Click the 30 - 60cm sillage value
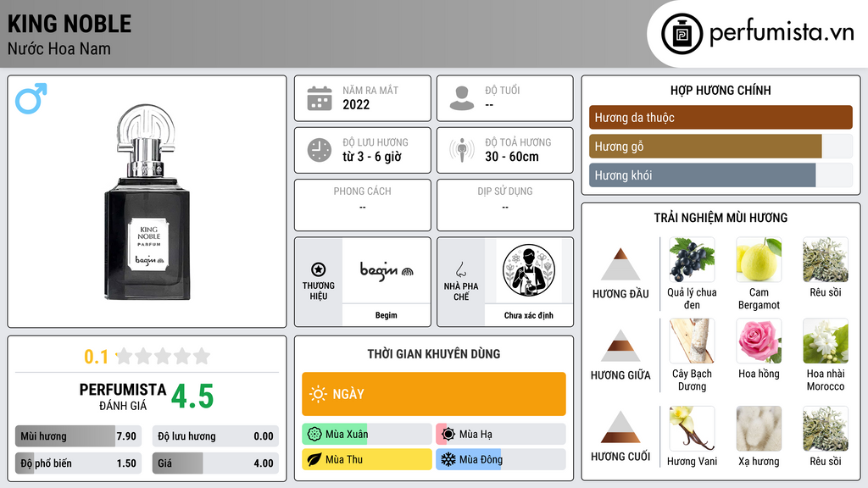This screenshot has width=868, height=488. click(x=512, y=157)
